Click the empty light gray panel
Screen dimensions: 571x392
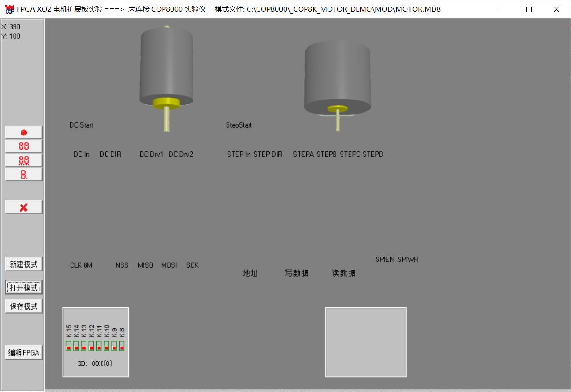coord(365,342)
